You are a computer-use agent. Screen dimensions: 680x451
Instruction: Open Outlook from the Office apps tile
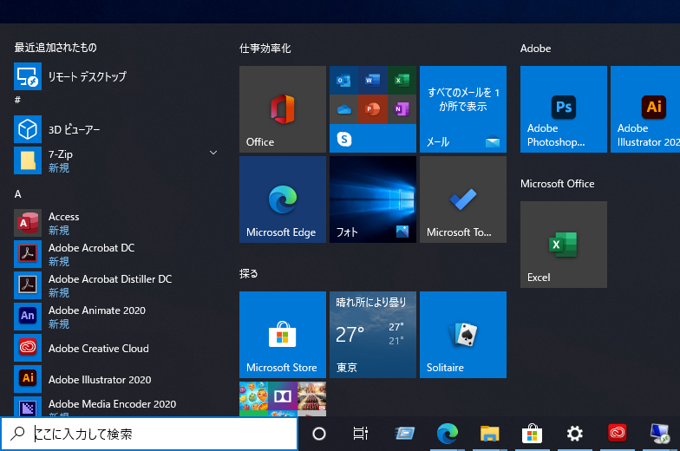(x=344, y=80)
